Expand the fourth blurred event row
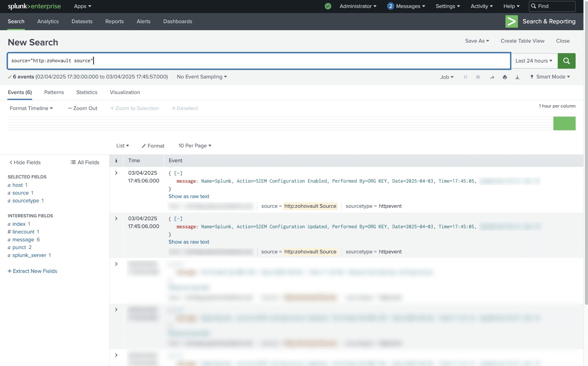Screen dimensions: 588x366 click(116, 309)
